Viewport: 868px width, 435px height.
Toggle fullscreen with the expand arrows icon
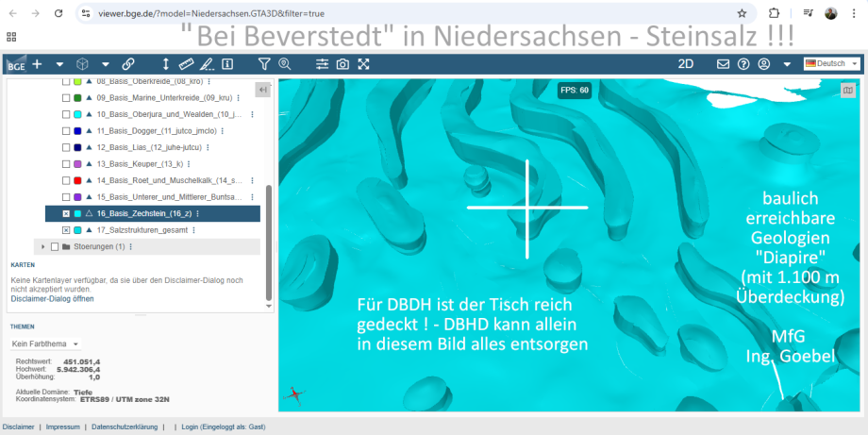tap(363, 64)
